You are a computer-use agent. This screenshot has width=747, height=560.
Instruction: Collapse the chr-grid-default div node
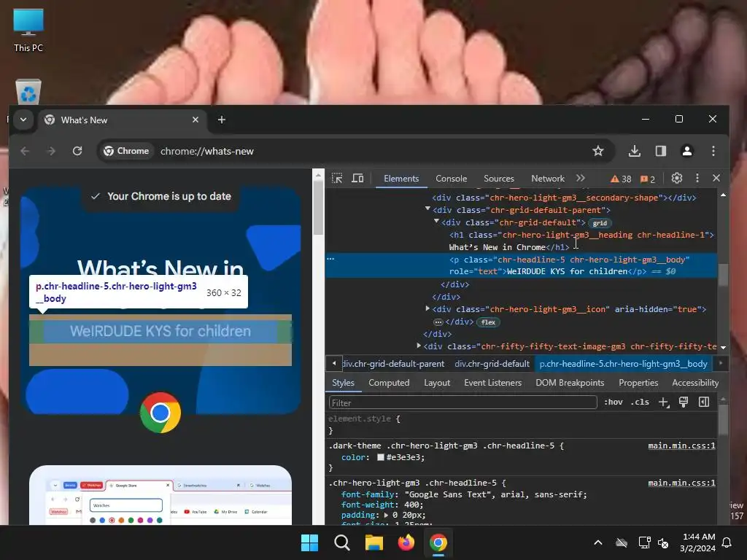pos(436,222)
